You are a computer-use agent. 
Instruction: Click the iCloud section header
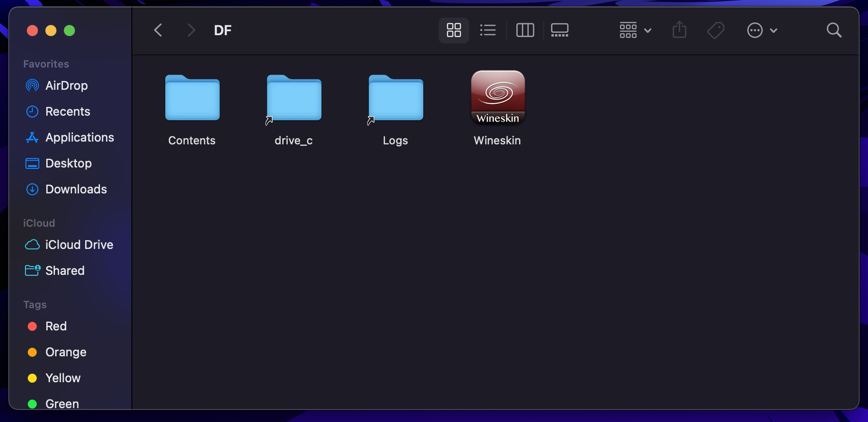(39, 223)
